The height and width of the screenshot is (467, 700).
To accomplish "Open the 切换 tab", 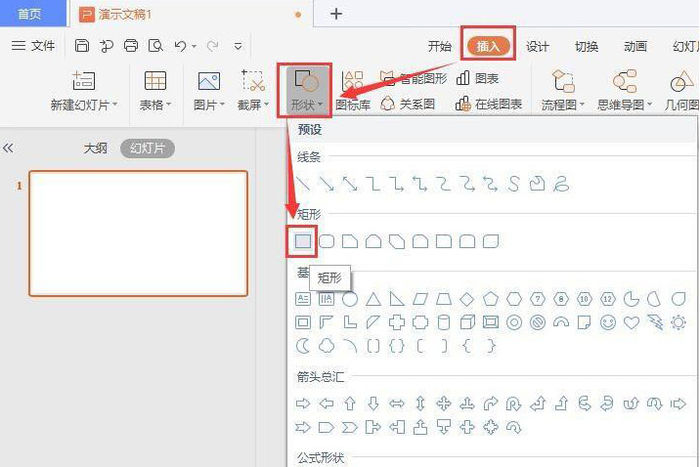I will click(x=586, y=46).
